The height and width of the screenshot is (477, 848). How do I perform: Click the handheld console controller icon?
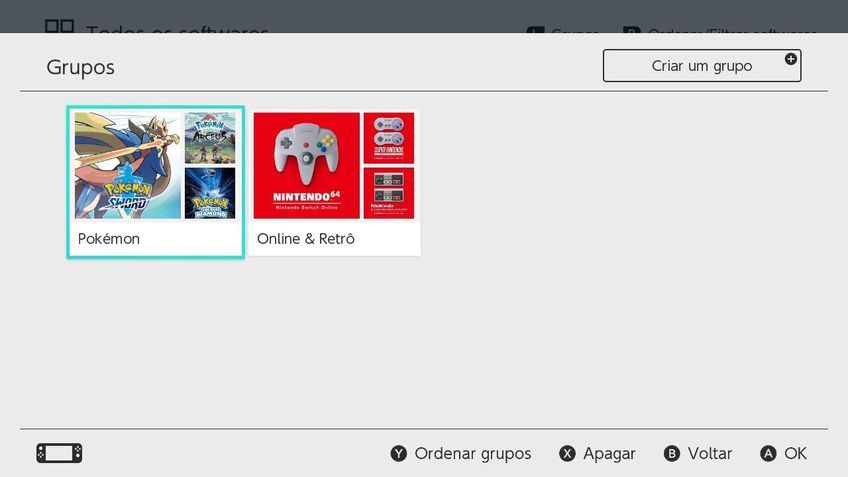click(x=59, y=453)
